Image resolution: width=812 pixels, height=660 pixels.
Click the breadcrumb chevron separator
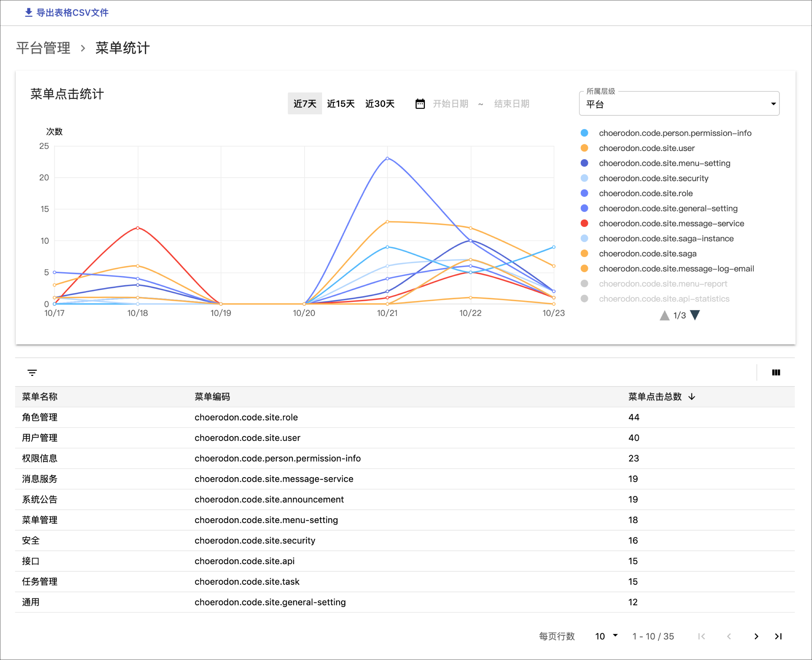click(x=83, y=48)
